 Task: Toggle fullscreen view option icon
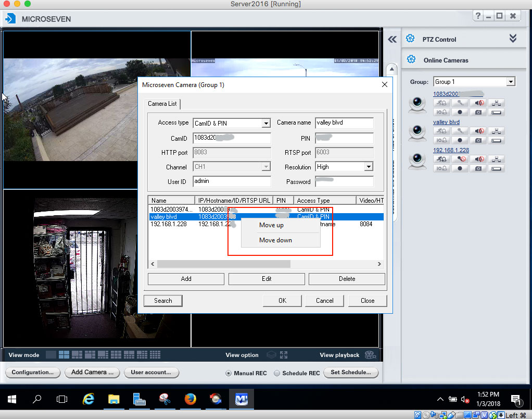(284, 355)
